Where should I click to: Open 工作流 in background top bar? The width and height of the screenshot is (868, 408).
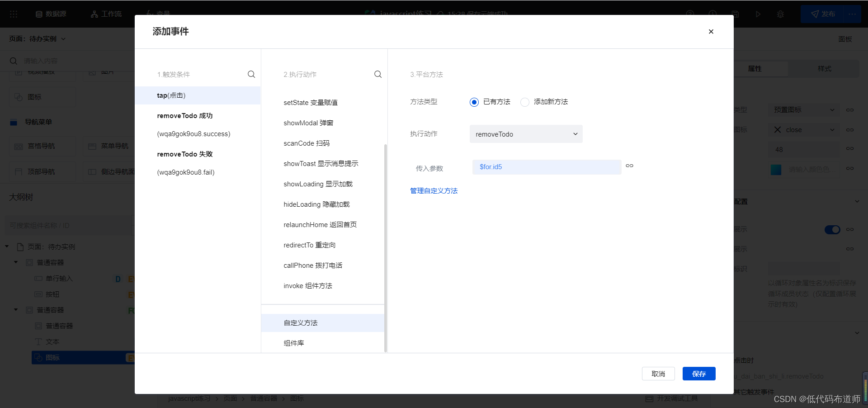point(106,14)
